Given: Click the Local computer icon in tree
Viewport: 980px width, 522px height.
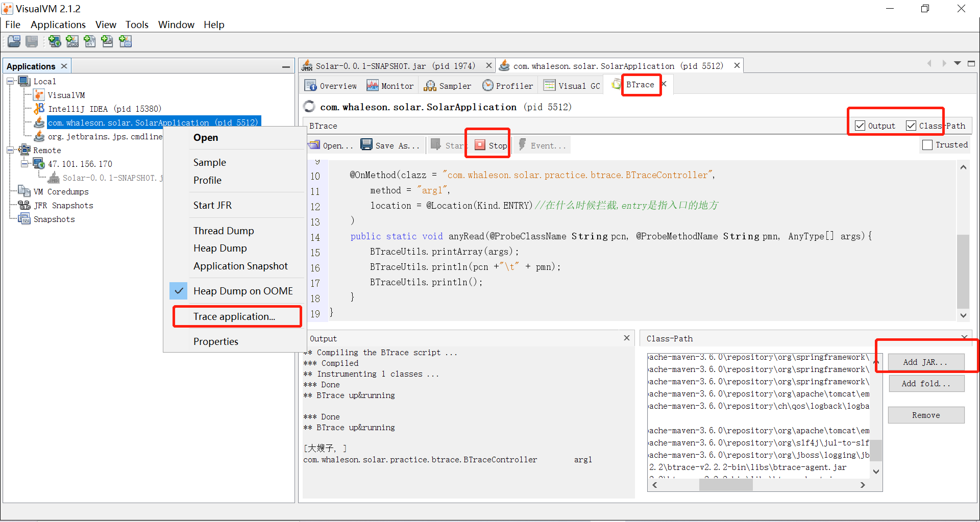Looking at the screenshot, I should (x=25, y=81).
